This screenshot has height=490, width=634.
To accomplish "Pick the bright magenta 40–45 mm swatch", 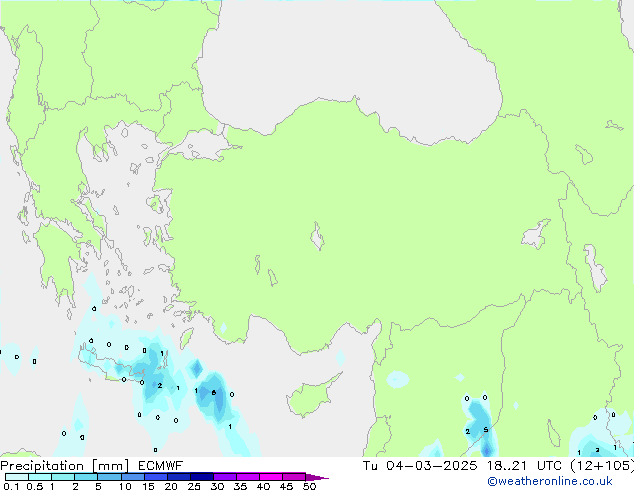I will click(x=271, y=477).
